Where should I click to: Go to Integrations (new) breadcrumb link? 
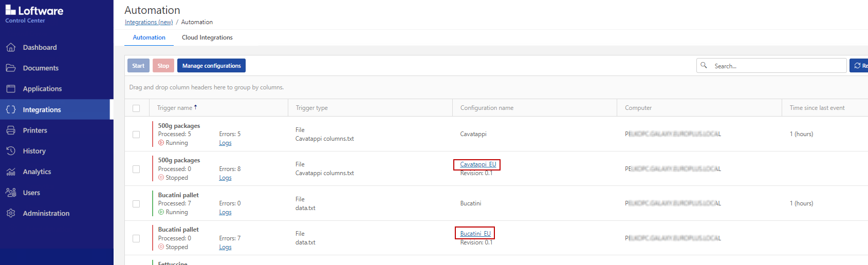coord(149,22)
